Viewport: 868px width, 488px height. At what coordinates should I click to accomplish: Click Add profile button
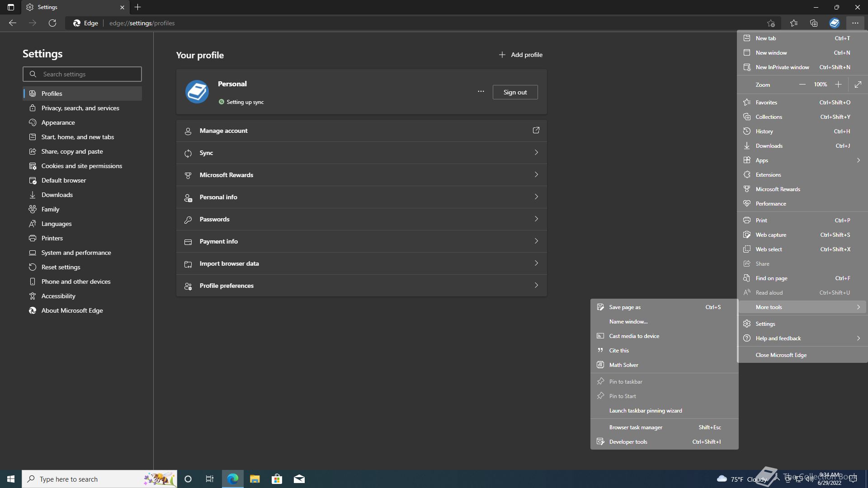[520, 55]
